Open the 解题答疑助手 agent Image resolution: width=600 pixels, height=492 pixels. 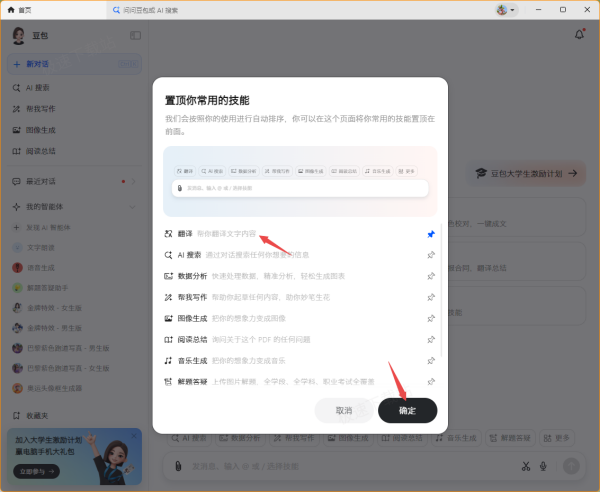[74, 288]
